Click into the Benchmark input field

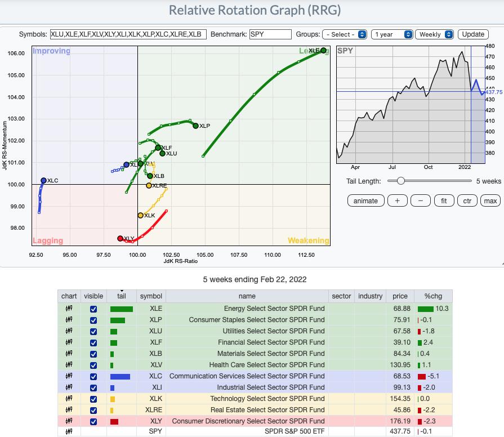pos(270,34)
